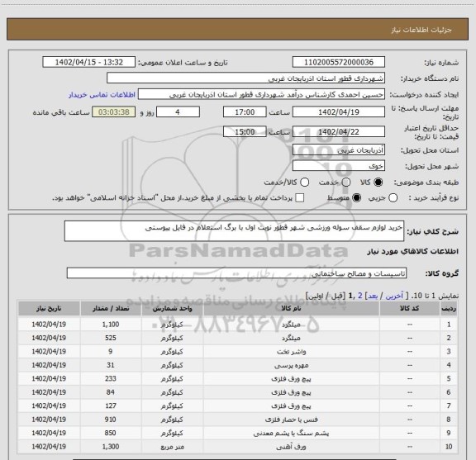
Task: Select the جزیی purchase type radio
Action: point(393,198)
